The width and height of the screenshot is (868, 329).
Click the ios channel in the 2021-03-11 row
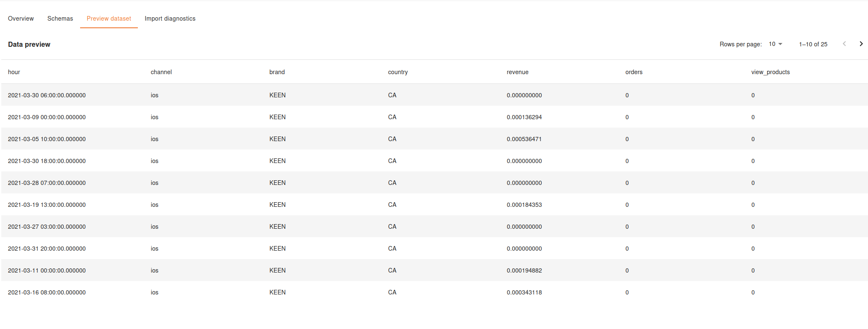tap(154, 270)
